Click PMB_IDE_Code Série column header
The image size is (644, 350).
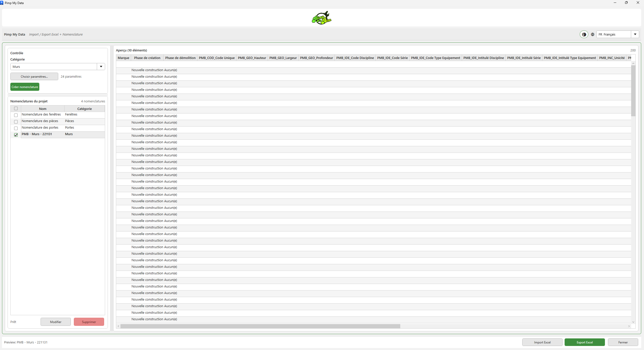392,58
